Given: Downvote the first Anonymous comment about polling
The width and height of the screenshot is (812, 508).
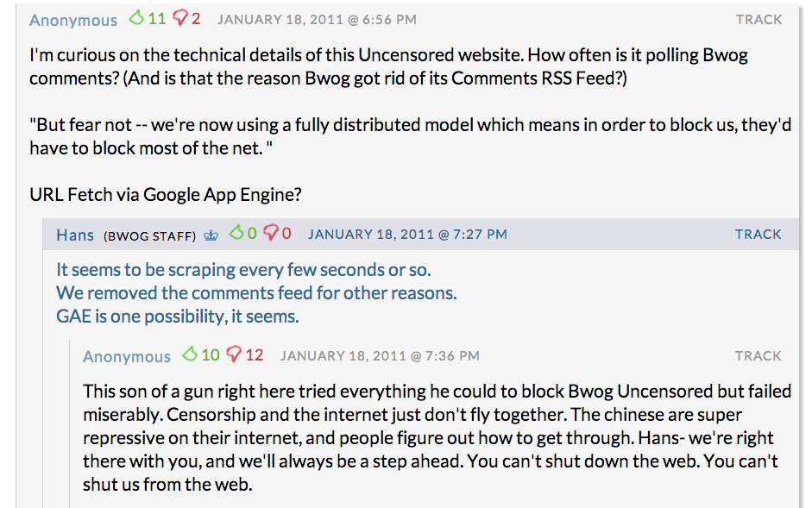Looking at the screenshot, I should pyautogui.click(x=179, y=18).
